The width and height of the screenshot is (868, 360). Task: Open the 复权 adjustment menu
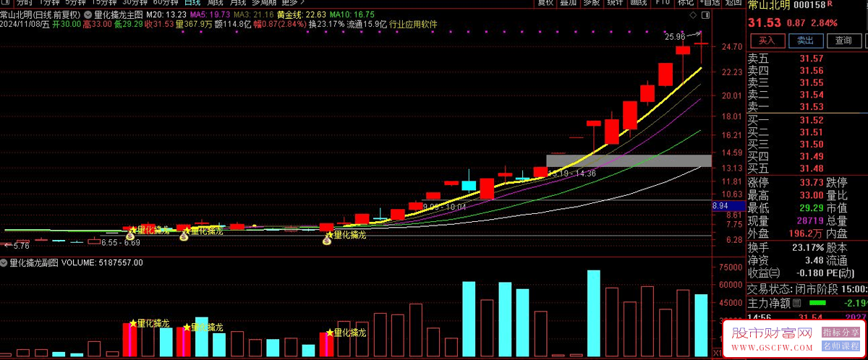[545, 2]
